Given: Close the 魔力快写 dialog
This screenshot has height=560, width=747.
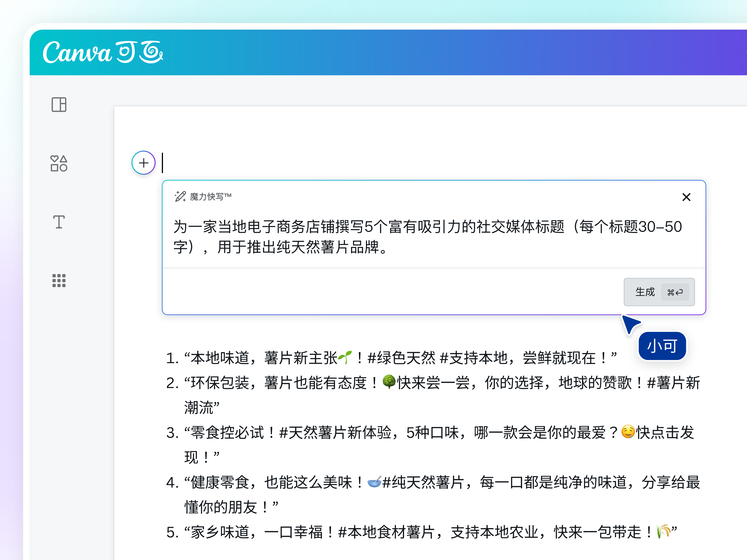Looking at the screenshot, I should (686, 197).
